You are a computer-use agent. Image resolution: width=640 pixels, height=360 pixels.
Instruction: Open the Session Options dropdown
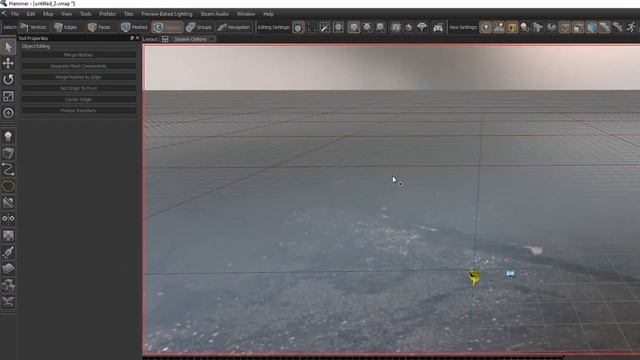coord(193,39)
